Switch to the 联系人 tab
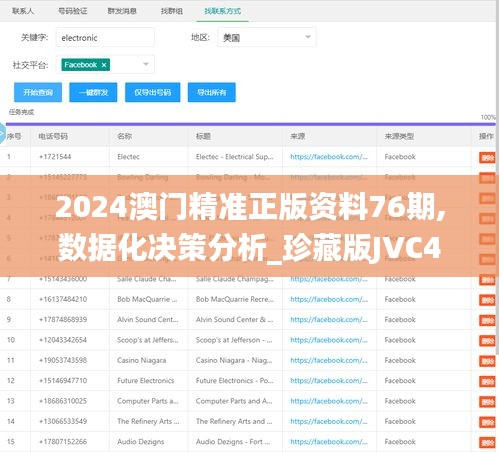499x452 pixels. click(23, 11)
